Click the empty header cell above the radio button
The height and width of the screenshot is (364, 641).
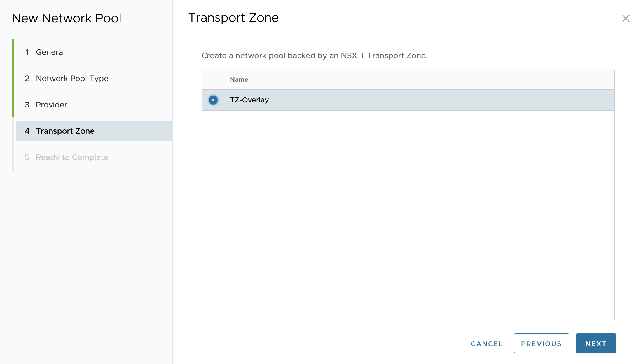pos(212,80)
